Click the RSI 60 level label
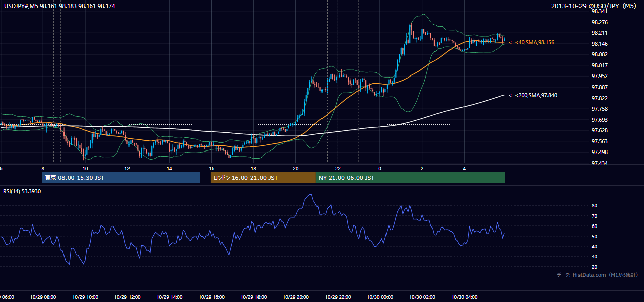The image size is (644, 302). click(595, 226)
